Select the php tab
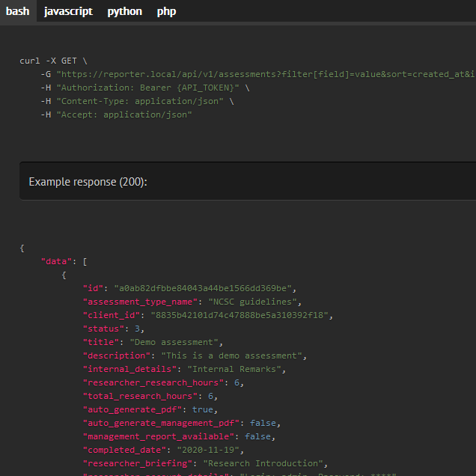The image size is (476, 476). pyautogui.click(x=166, y=11)
